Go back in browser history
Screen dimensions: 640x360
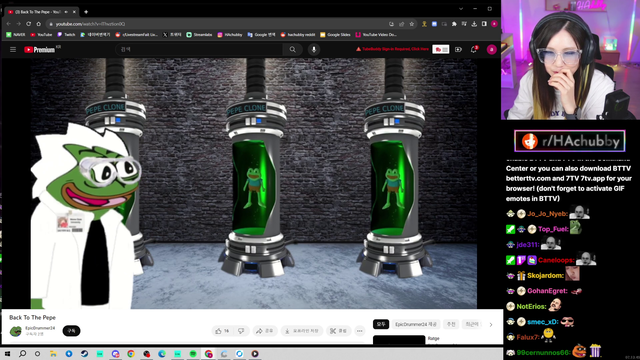(9, 24)
